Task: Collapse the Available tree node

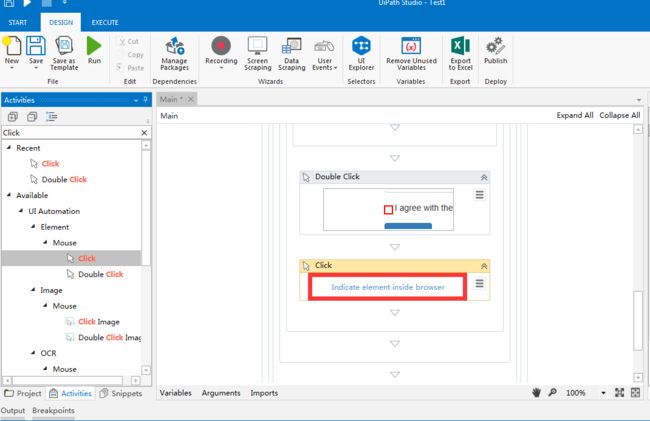Action: 8,194
